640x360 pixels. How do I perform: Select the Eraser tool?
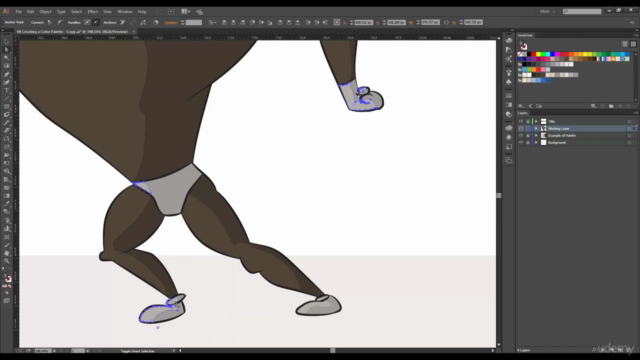[7, 131]
